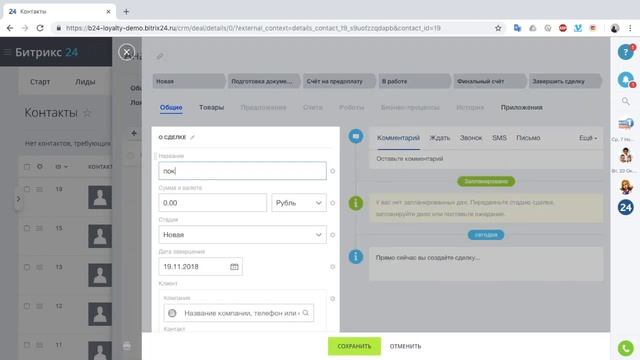The height and width of the screenshot is (360, 640).
Task: Select the checkbox for contact 13
Action: 27,267
